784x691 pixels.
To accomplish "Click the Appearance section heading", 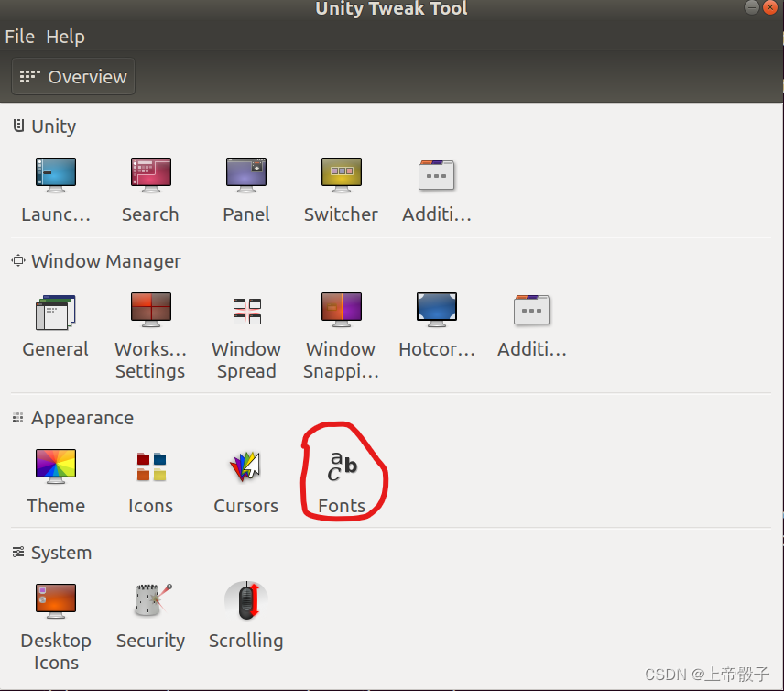I will (82, 418).
